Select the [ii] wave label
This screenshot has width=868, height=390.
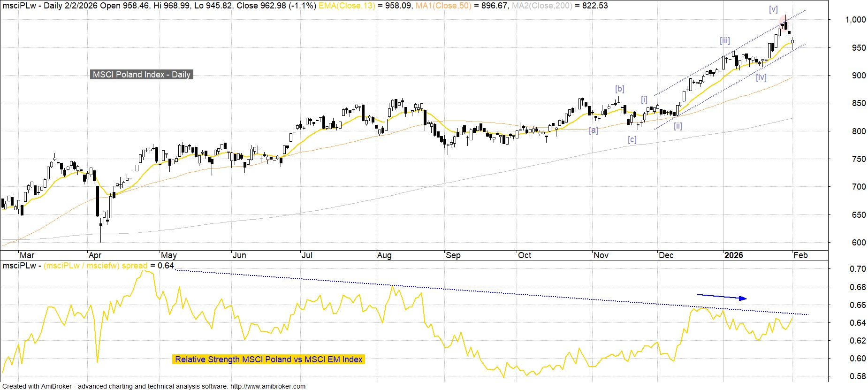point(678,126)
